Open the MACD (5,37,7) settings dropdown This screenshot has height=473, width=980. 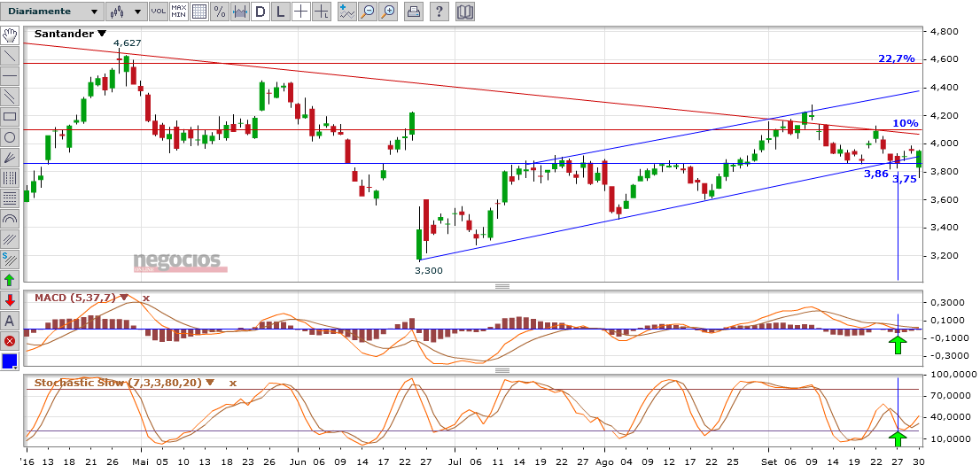tap(124, 298)
